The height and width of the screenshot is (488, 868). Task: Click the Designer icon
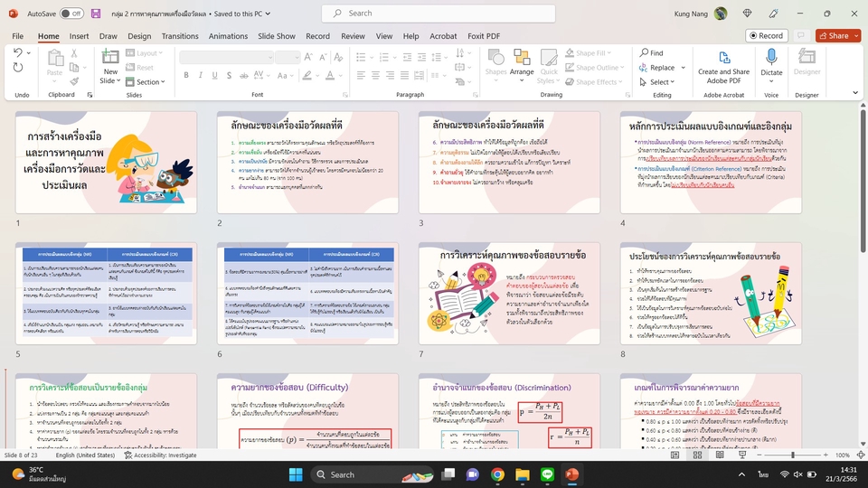(807, 57)
